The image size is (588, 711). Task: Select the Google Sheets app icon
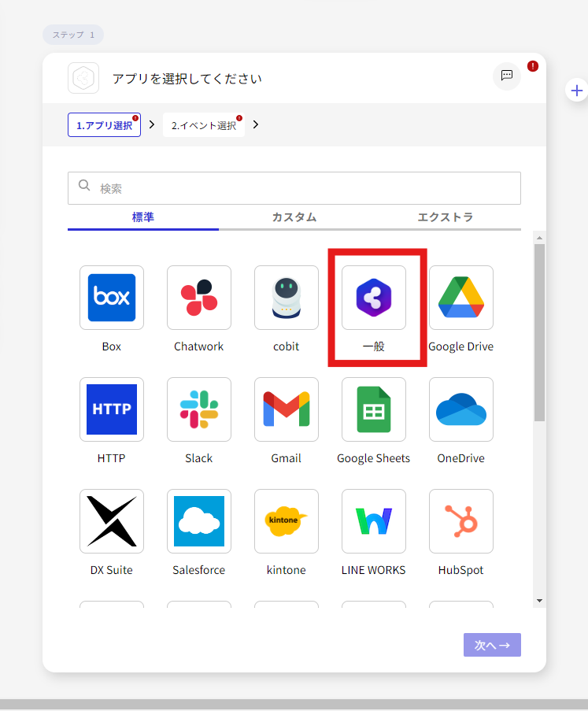374,409
